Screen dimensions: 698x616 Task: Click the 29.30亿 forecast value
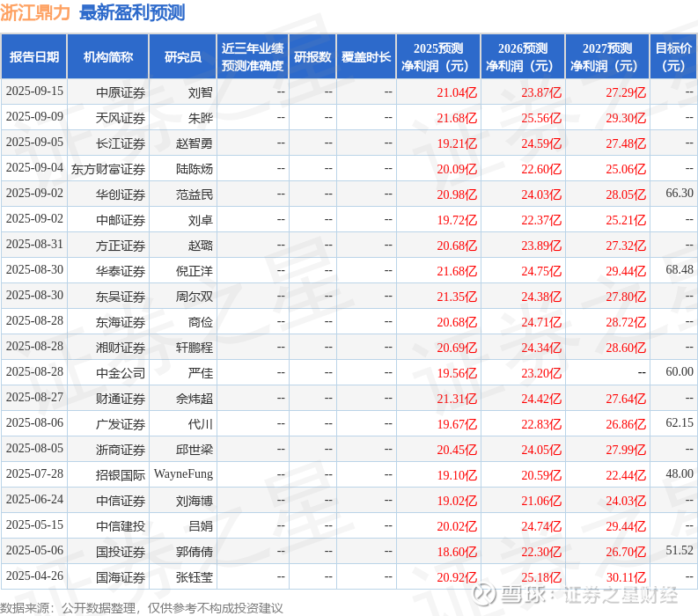626,118
